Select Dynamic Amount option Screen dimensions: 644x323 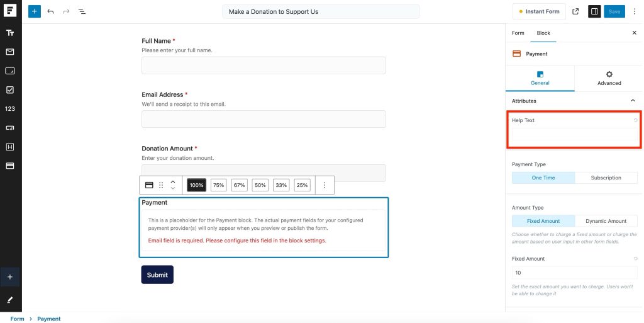[x=606, y=221]
